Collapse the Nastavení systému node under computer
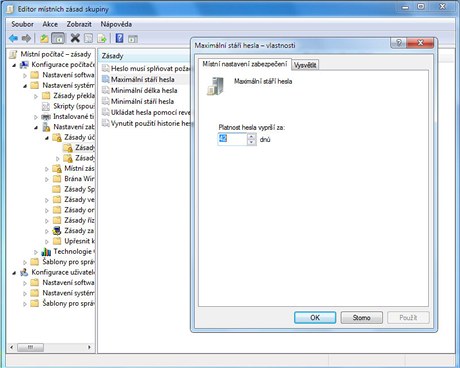The image size is (460, 368). point(25,86)
